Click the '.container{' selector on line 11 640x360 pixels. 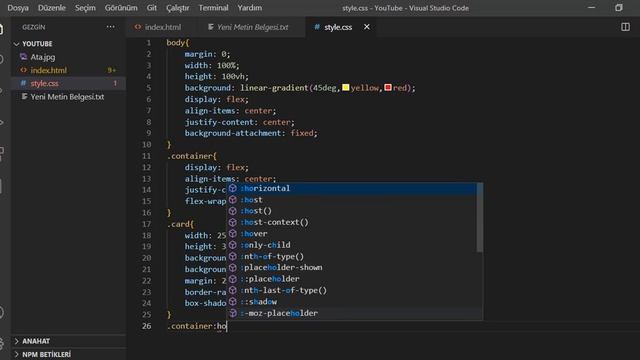pyautogui.click(x=192, y=156)
